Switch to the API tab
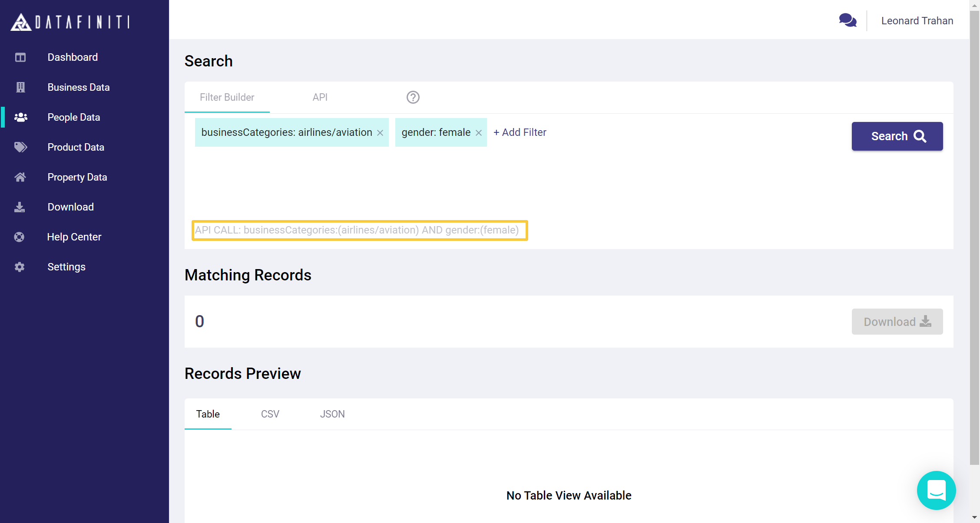This screenshot has width=980, height=523. point(320,97)
